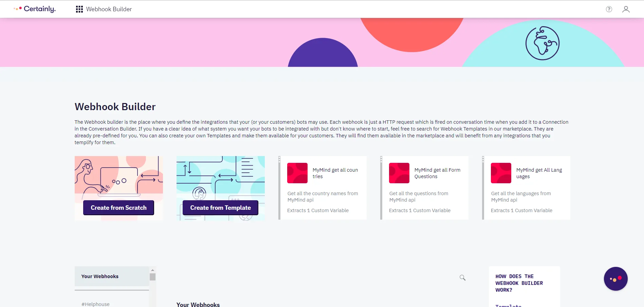644x307 pixels.
Task: Click 'Get all the languages from' description
Action: coord(521,197)
